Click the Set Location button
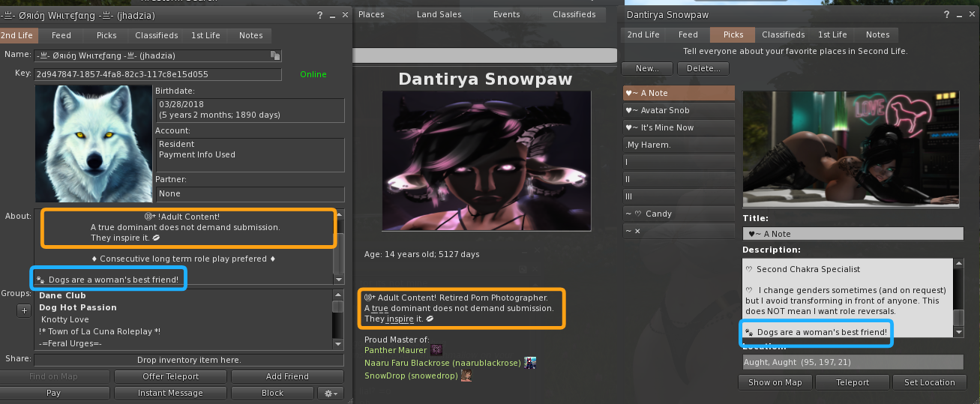The width and height of the screenshot is (980, 404). click(929, 382)
